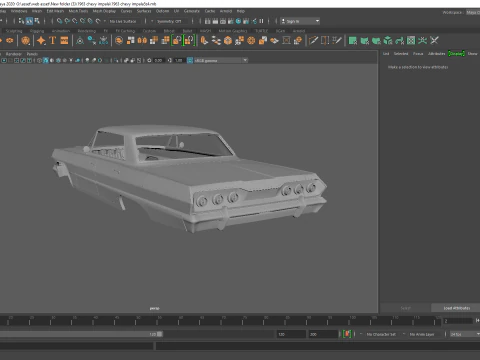The image size is (480, 360).
Task: Switch to the Rendering shelf tab
Action: [87, 31]
